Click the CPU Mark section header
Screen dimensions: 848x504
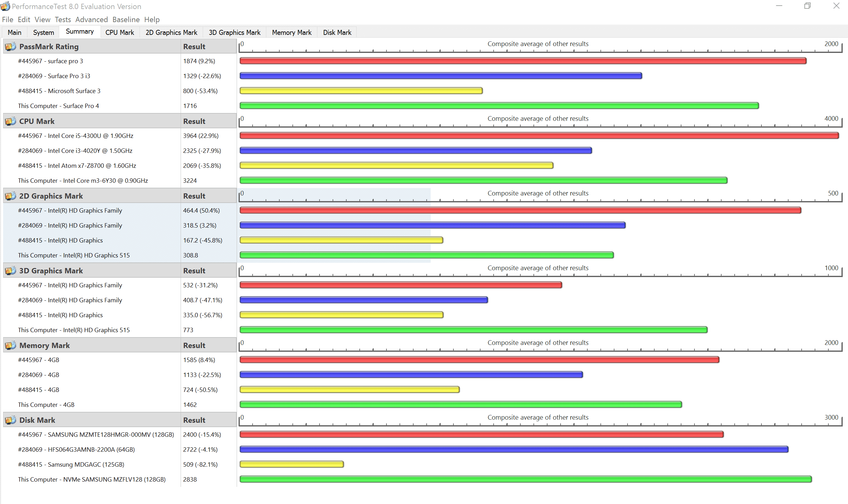pos(92,121)
